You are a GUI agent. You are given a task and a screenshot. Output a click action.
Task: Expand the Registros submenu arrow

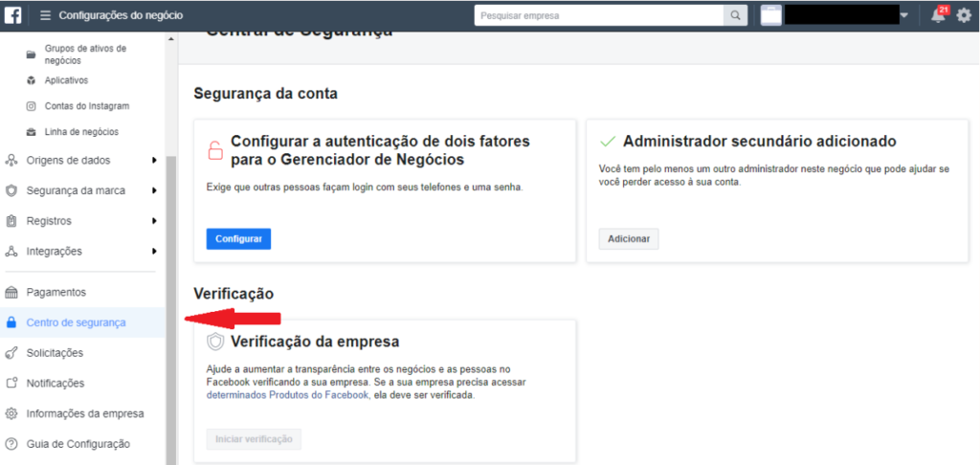154,221
